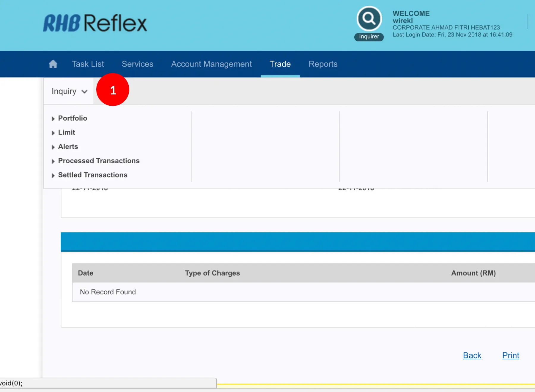Click the home icon in navigation bar

53,64
